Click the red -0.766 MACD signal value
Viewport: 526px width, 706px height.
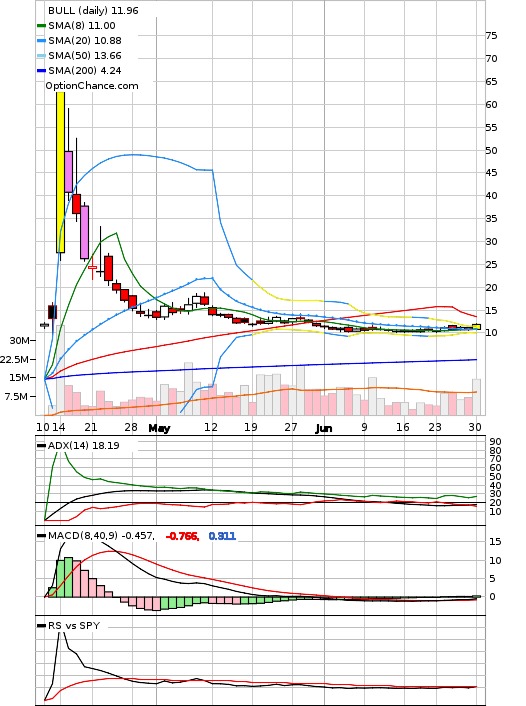pyautogui.click(x=182, y=536)
